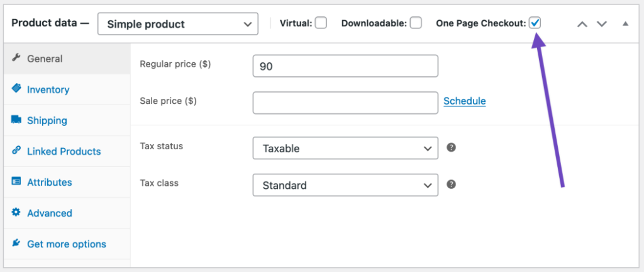Click the Linked Products chain icon
The height and width of the screenshot is (272, 644).
pos(16,151)
